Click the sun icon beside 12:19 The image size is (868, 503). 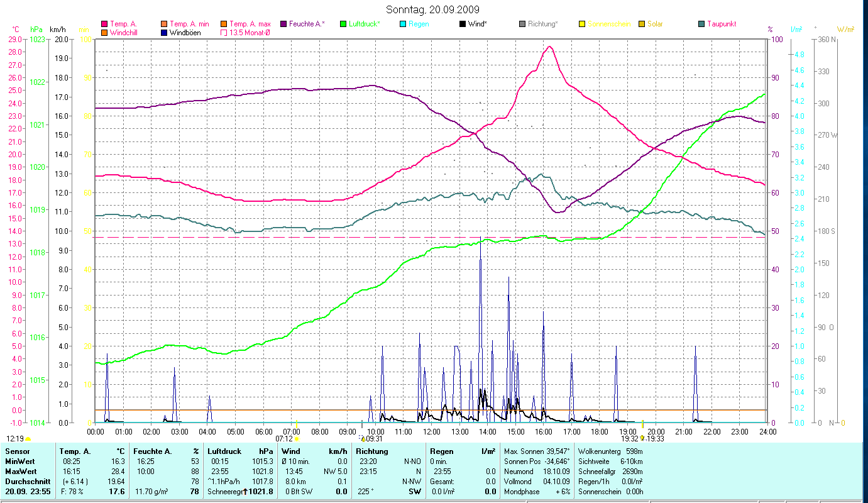[x=28, y=439]
